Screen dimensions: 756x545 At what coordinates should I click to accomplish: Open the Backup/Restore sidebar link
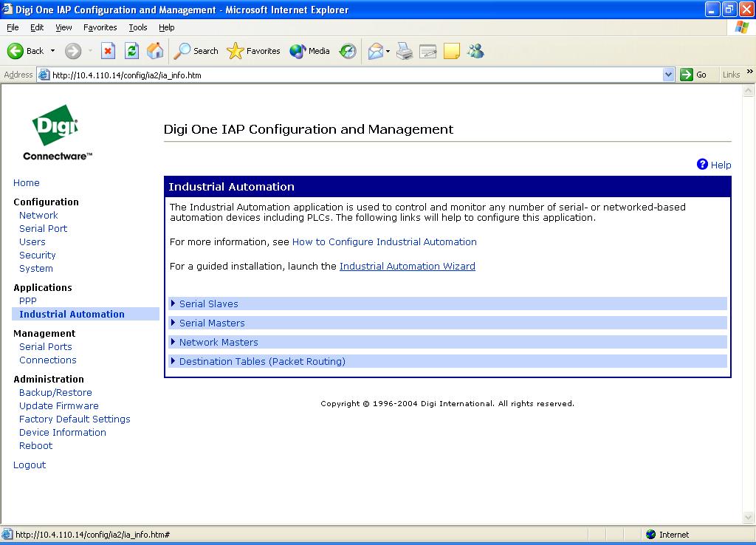(55, 392)
